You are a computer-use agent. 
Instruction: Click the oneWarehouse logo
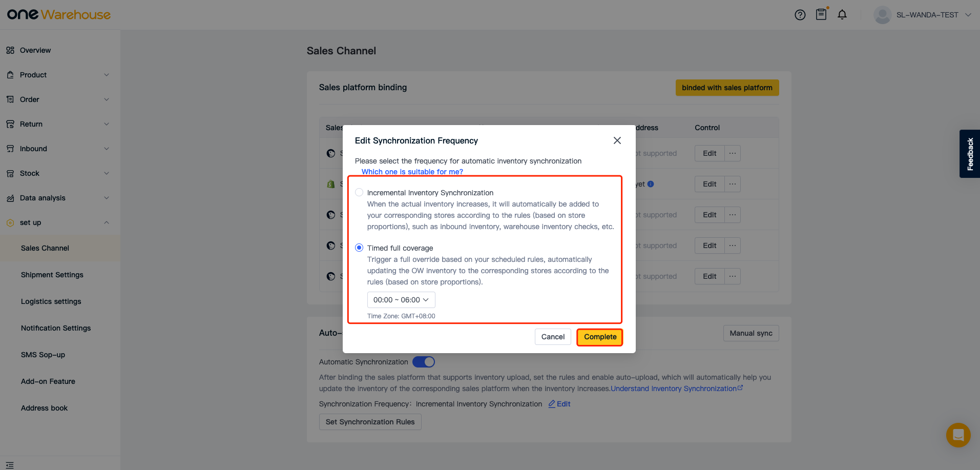coord(59,14)
